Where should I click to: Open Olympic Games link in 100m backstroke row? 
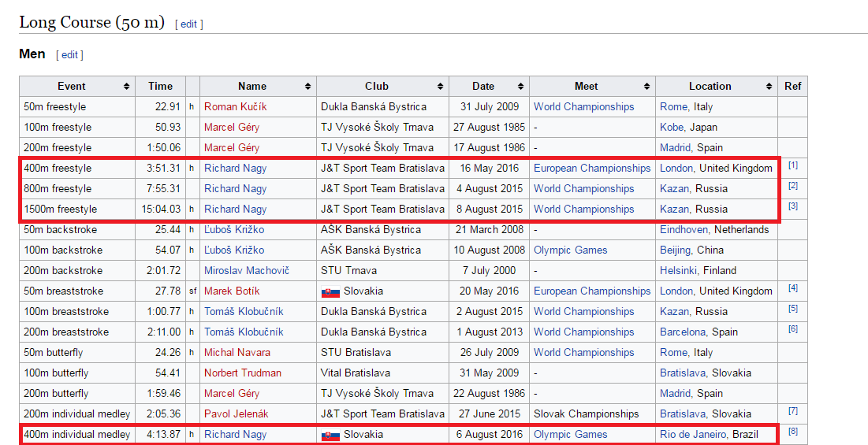[570, 250]
